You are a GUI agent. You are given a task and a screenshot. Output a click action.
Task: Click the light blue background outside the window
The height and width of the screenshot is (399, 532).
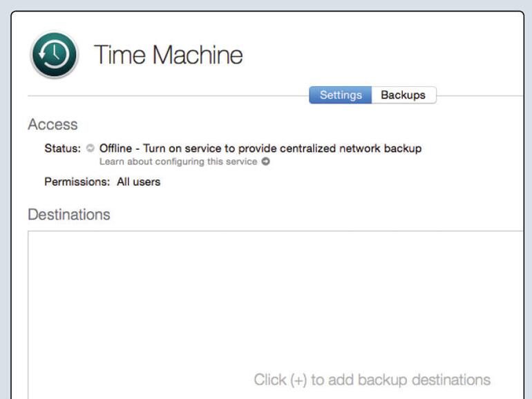(x=6, y=207)
